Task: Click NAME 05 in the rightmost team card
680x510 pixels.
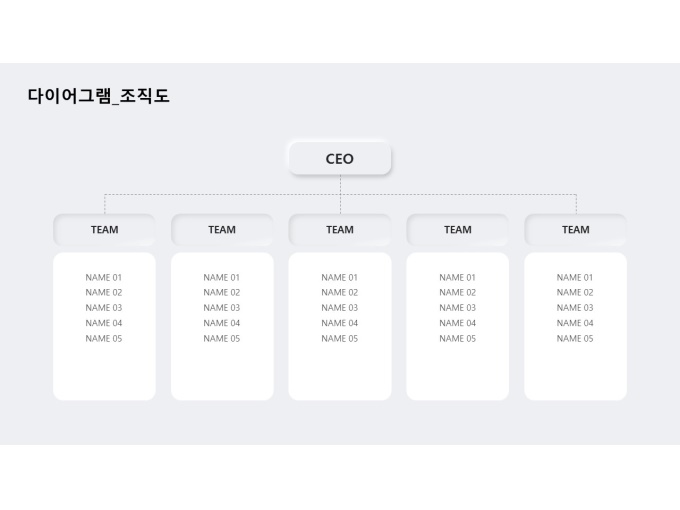Action: 575,339
